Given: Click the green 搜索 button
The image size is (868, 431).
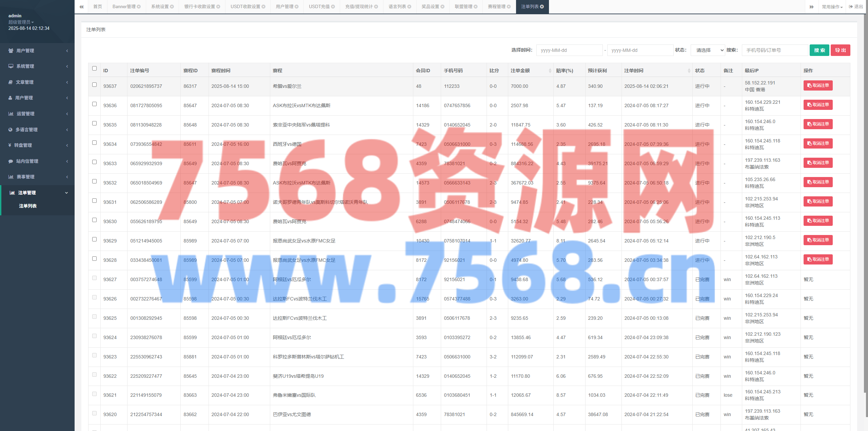Looking at the screenshot, I should pyautogui.click(x=819, y=50).
